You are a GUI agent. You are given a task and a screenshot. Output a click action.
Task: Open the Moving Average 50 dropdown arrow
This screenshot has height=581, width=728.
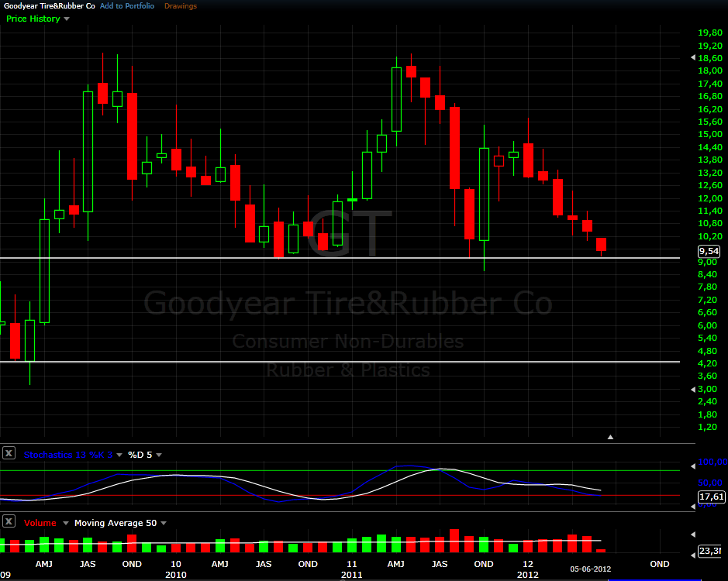click(x=164, y=524)
